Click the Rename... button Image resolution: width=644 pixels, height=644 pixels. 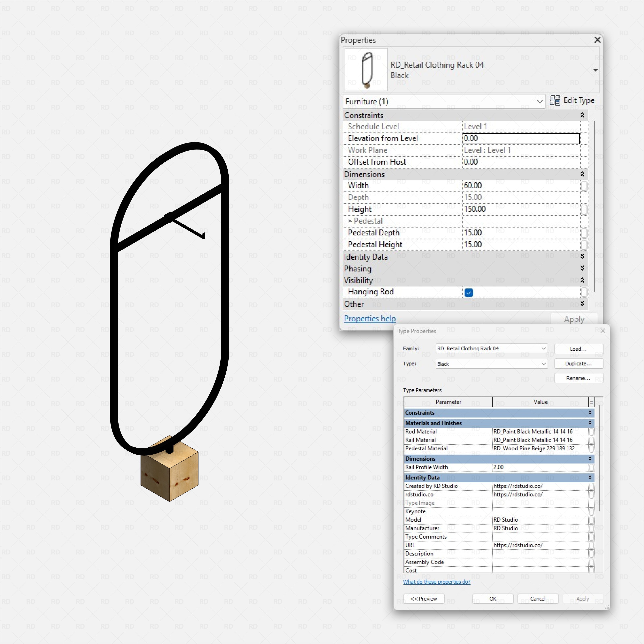578,378
